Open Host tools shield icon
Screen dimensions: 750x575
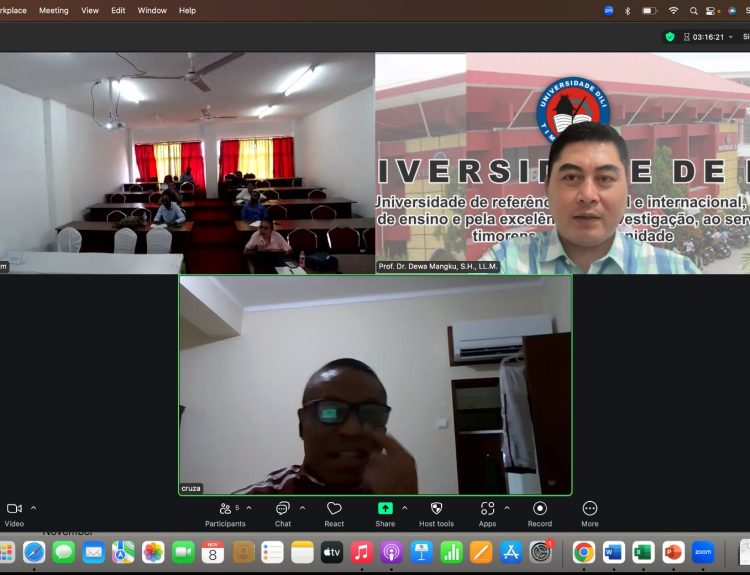click(436, 509)
